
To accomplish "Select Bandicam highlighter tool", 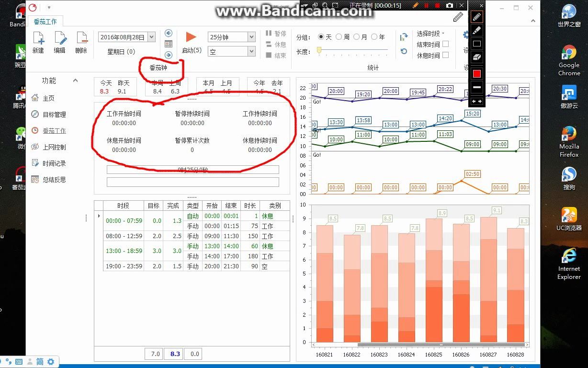I will click(476, 30).
